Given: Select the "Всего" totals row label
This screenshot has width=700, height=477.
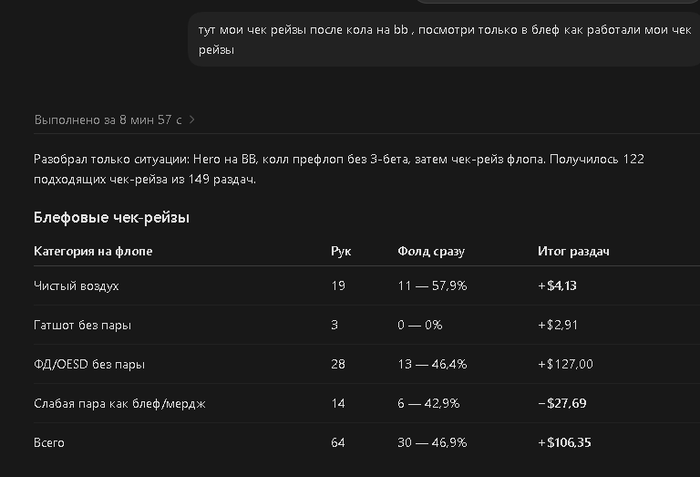Looking at the screenshot, I should (x=49, y=443).
